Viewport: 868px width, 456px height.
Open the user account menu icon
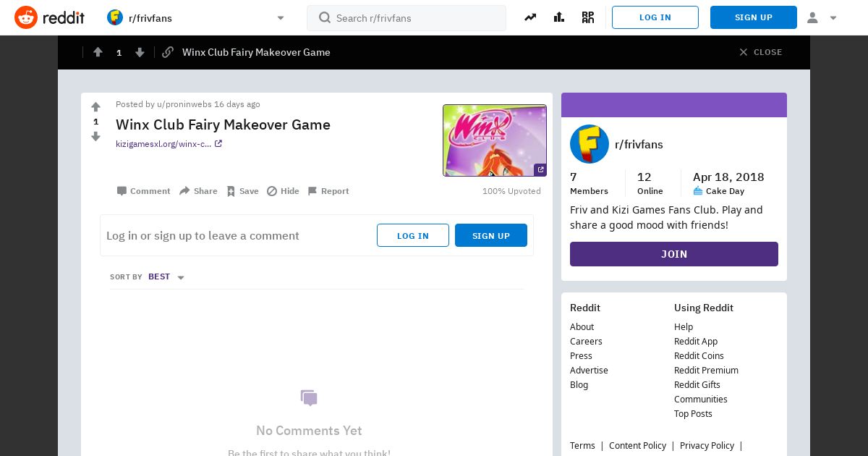(x=822, y=17)
